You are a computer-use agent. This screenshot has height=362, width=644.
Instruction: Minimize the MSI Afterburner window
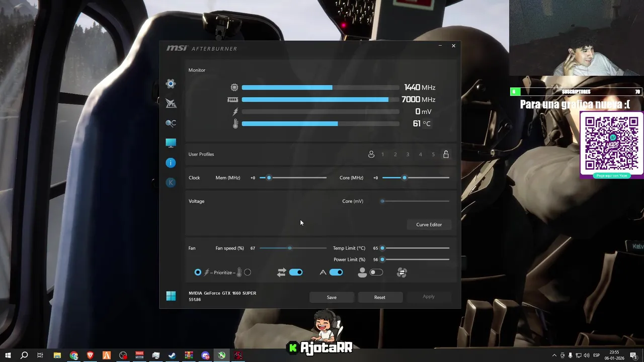(x=440, y=46)
